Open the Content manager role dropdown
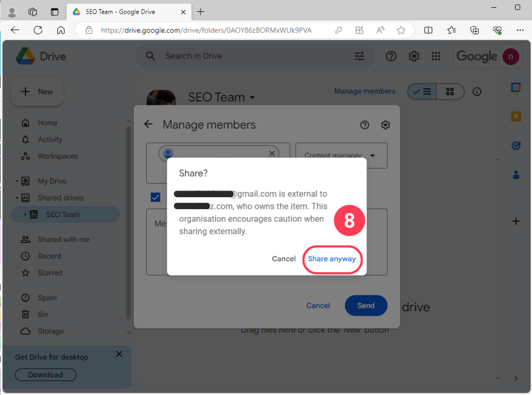 [341, 155]
